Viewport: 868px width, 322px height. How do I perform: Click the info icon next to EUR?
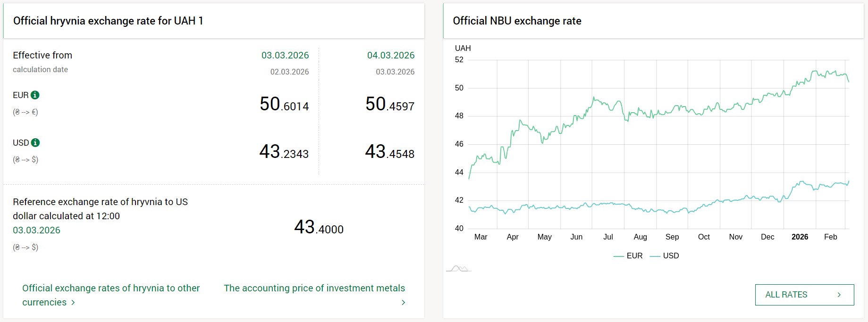[x=35, y=95]
